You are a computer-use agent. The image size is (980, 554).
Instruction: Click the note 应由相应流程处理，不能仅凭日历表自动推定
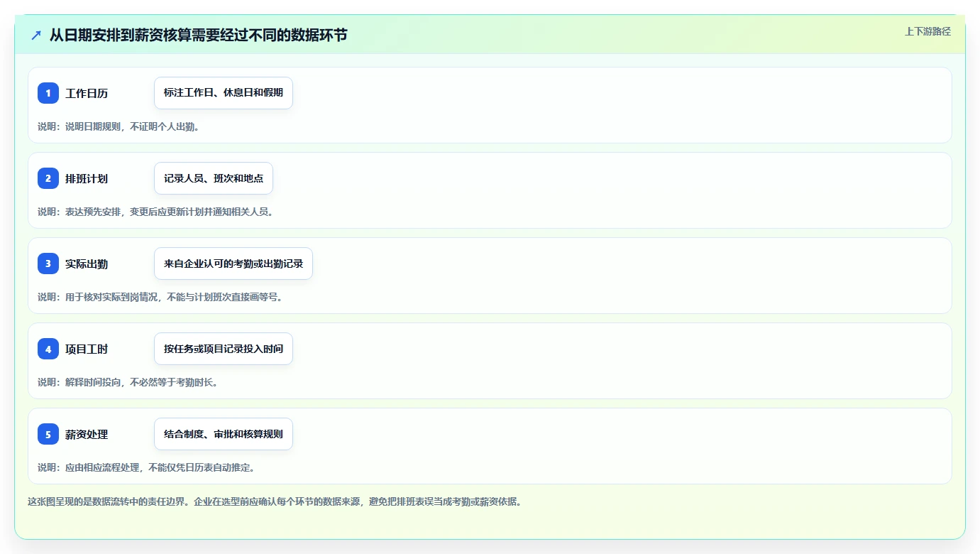click(148, 467)
